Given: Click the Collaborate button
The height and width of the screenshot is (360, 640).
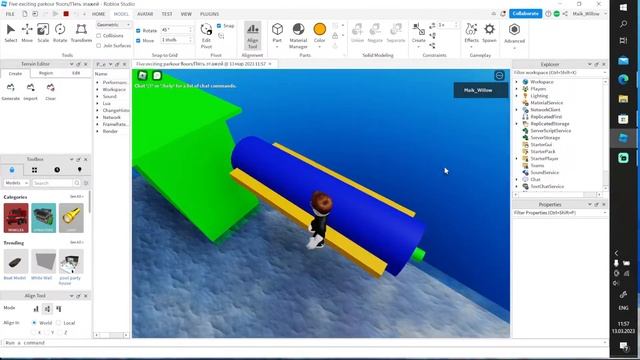Looking at the screenshot, I should click(526, 13).
